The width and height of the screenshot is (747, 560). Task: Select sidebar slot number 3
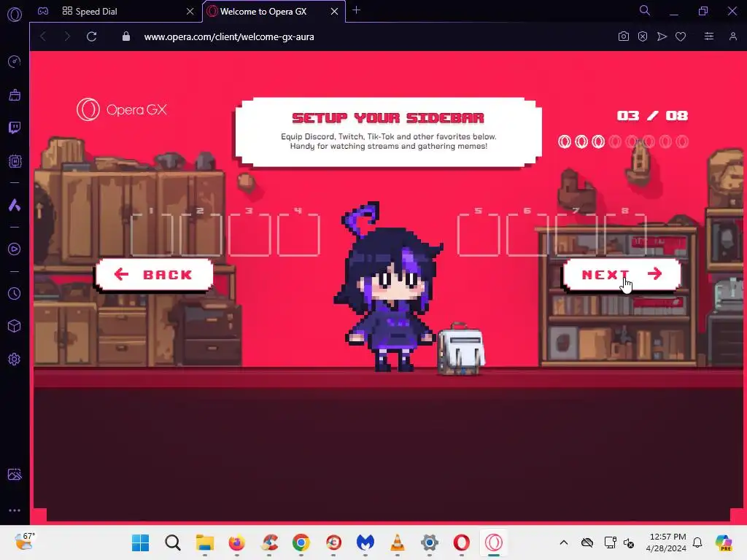click(x=249, y=236)
